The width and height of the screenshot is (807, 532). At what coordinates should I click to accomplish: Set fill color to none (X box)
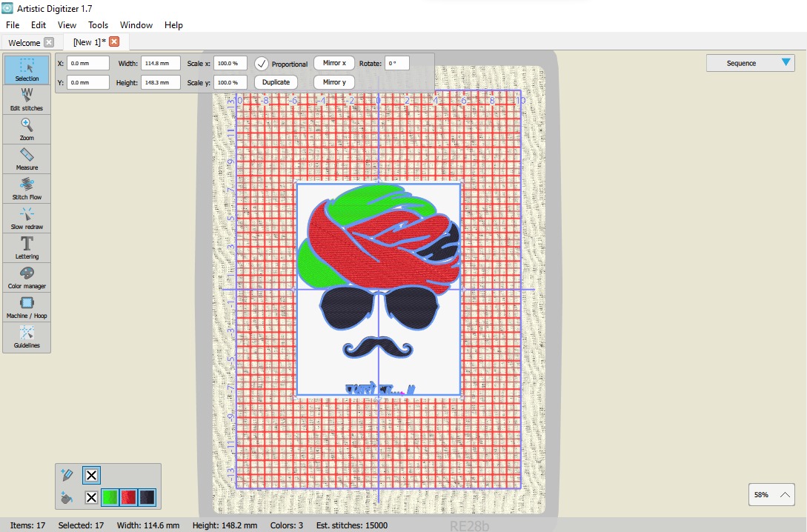[91, 497]
